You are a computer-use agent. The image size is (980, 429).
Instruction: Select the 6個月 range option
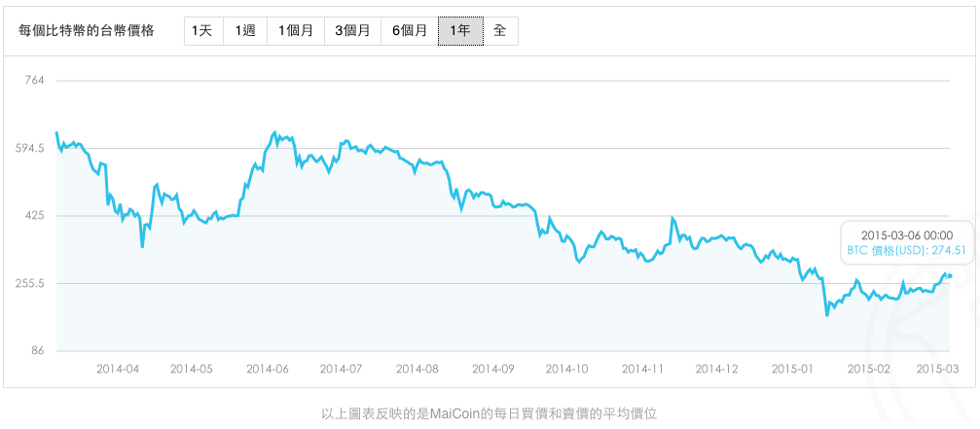(409, 31)
